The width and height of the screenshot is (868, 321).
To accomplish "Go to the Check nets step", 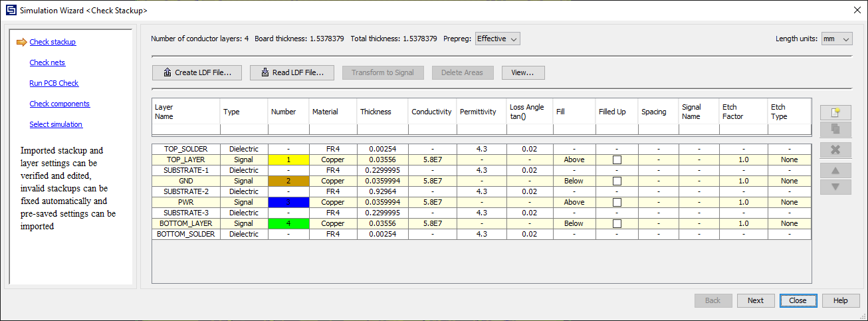I will tap(47, 62).
